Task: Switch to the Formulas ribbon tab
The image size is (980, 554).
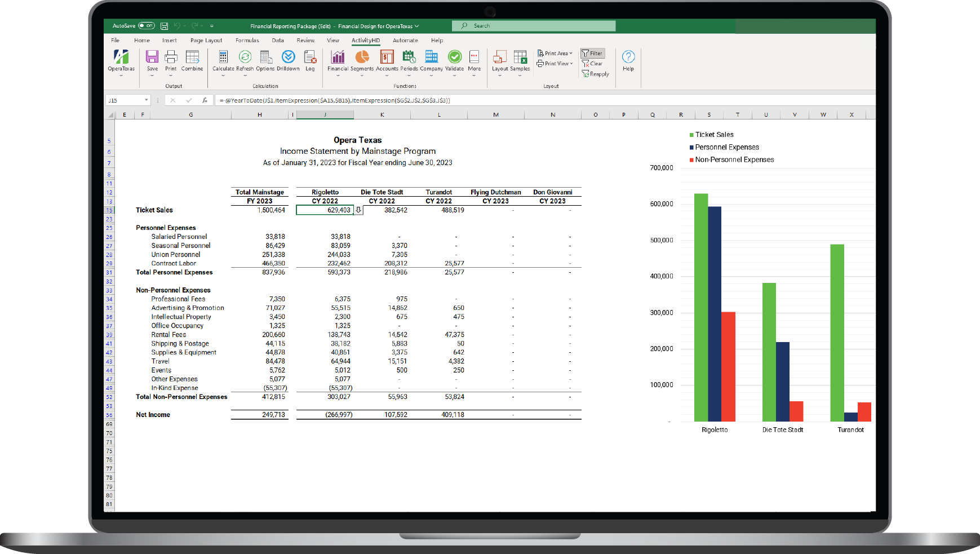Action: pyautogui.click(x=247, y=41)
